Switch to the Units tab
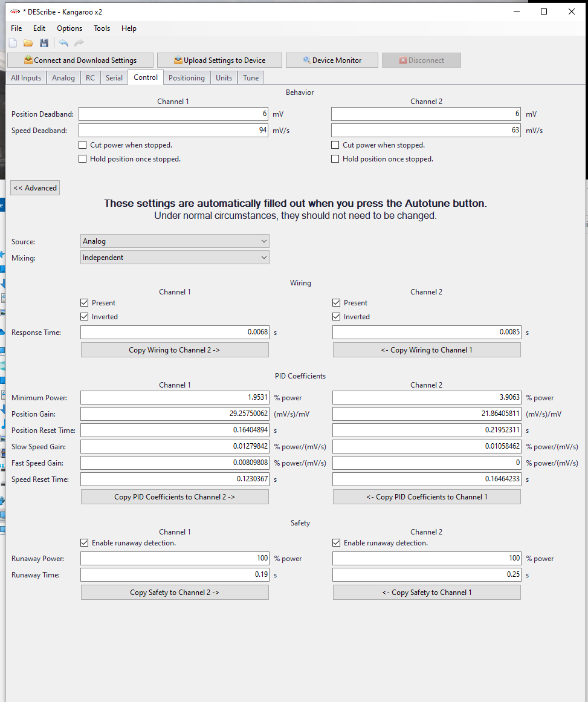Viewport: 588px width, 702px height. click(x=224, y=78)
